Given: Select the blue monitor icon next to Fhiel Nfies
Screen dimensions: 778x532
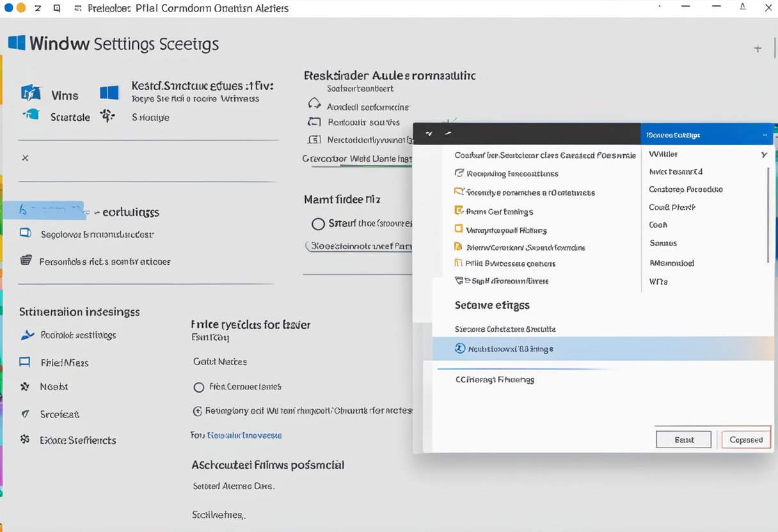Looking at the screenshot, I should coord(25,363).
